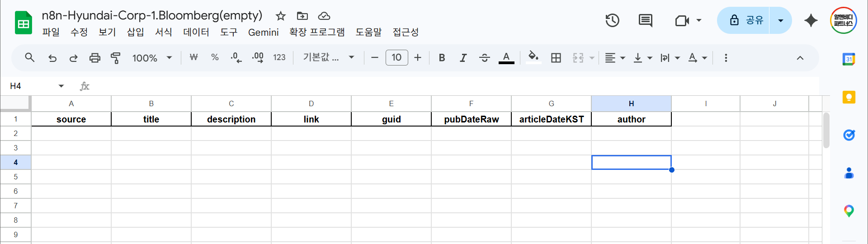Start a video meeting with camera icon
868x244 pixels.
point(682,20)
